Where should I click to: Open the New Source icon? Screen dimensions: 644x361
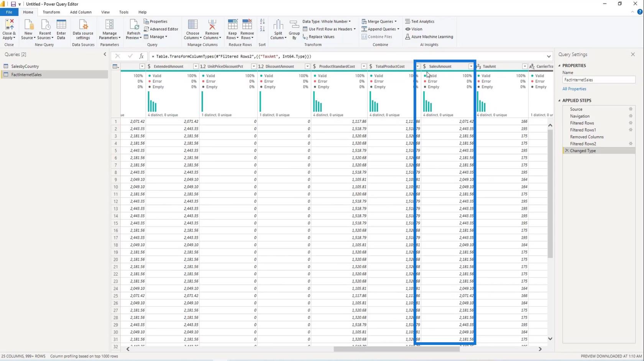[28, 25]
